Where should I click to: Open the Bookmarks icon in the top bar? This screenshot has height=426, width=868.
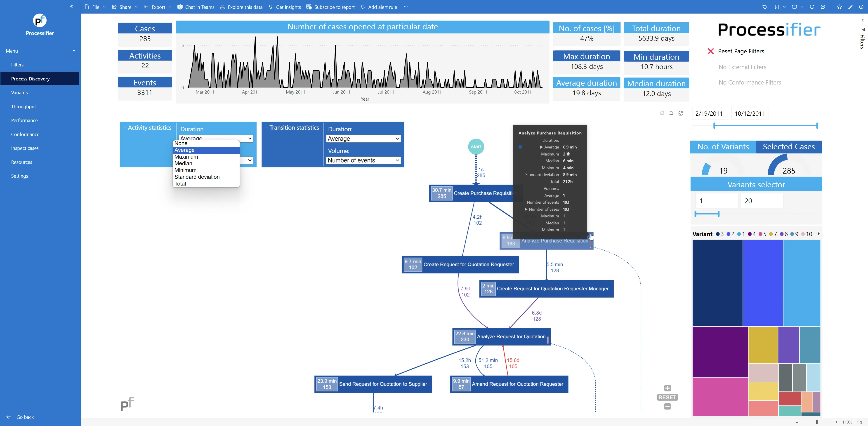pyautogui.click(x=777, y=7)
